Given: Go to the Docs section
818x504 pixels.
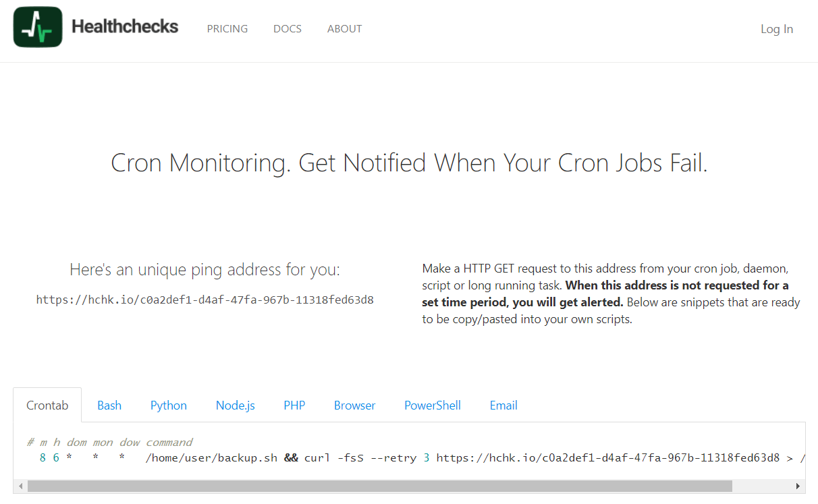Looking at the screenshot, I should pyautogui.click(x=288, y=29).
